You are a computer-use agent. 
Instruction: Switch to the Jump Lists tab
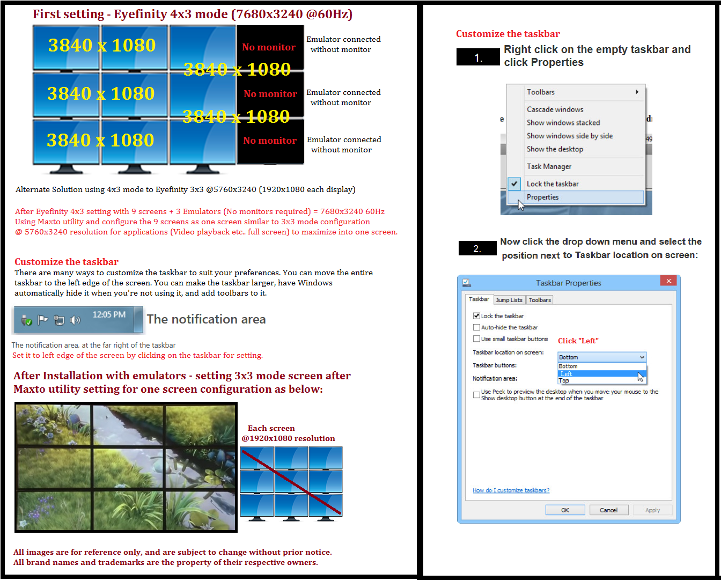coord(509,300)
